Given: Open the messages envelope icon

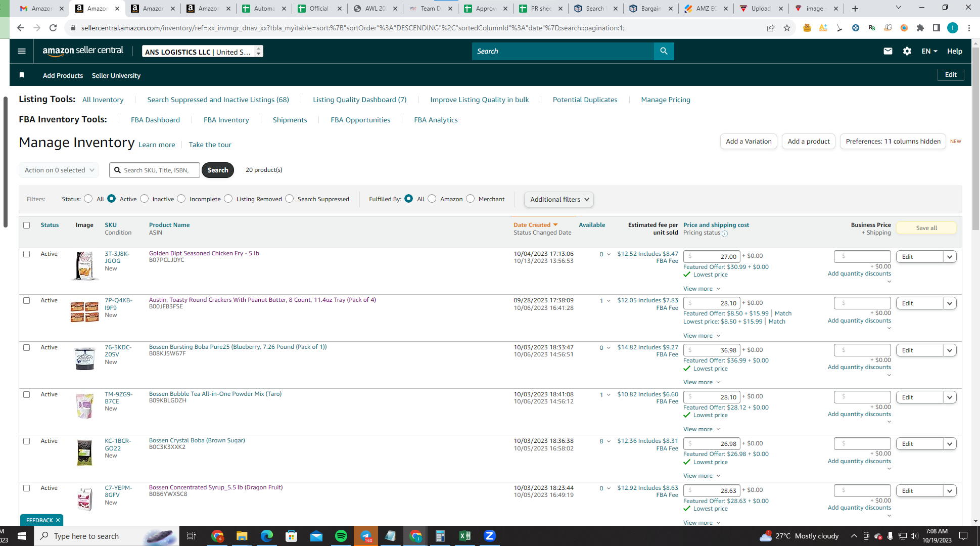Looking at the screenshot, I should [x=888, y=51].
